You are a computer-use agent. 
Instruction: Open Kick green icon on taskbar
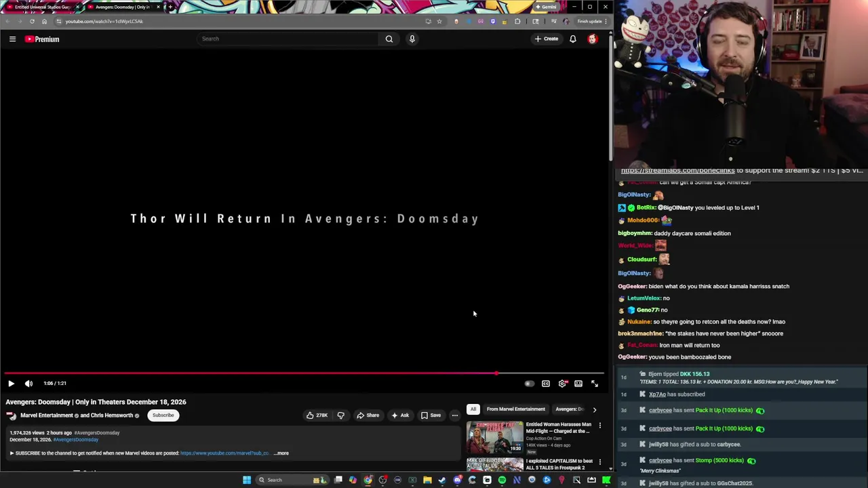606,480
